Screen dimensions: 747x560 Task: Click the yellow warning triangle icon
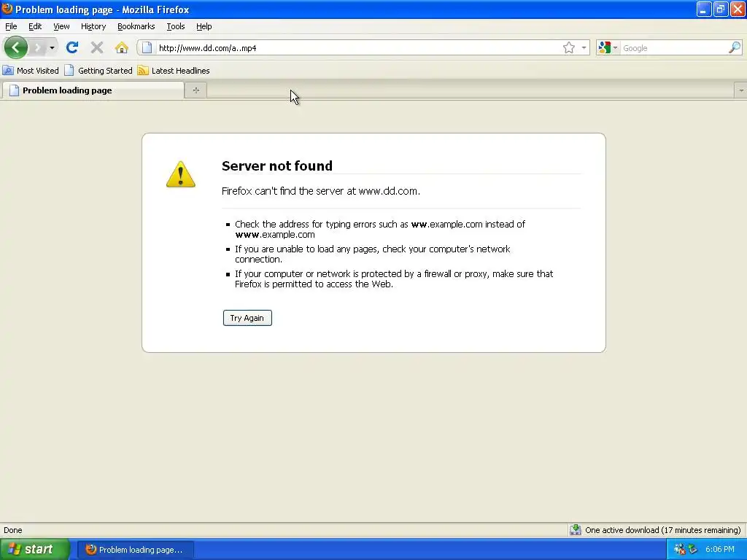coord(181,174)
